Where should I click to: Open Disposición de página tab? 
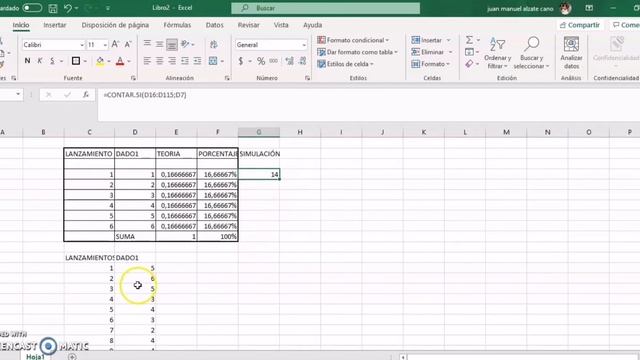pos(115,25)
